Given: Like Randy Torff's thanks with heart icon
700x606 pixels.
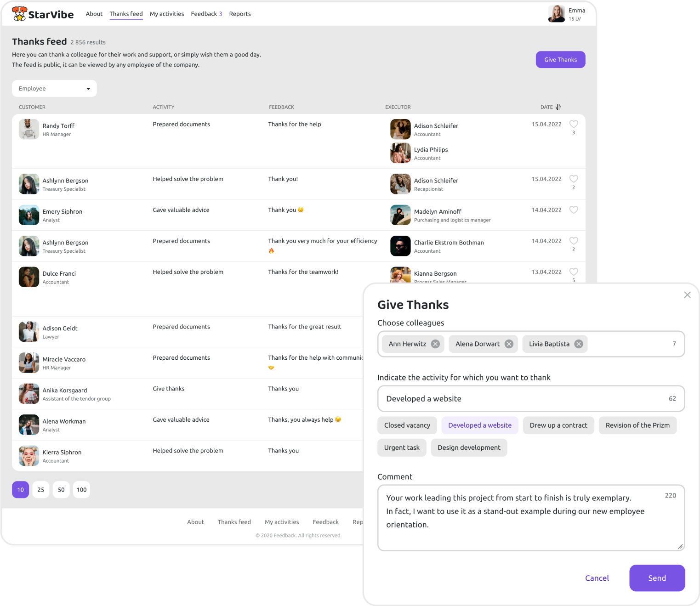Looking at the screenshot, I should [573, 124].
